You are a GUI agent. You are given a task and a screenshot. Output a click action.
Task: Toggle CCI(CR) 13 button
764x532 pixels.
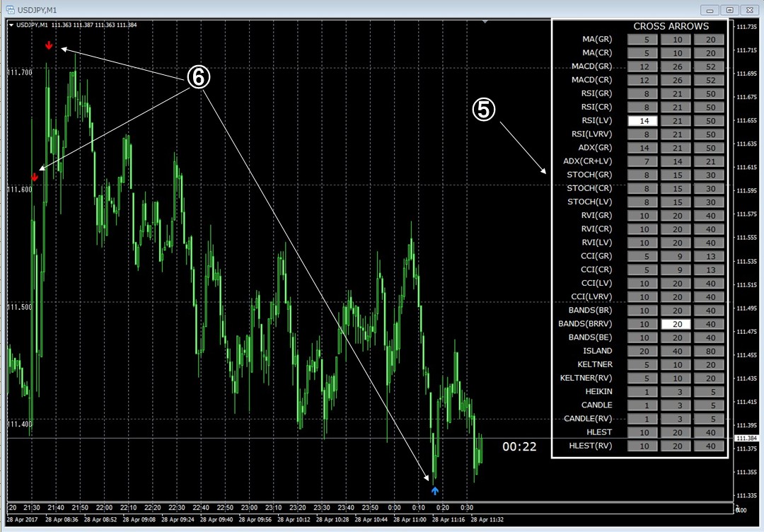click(709, 270)
